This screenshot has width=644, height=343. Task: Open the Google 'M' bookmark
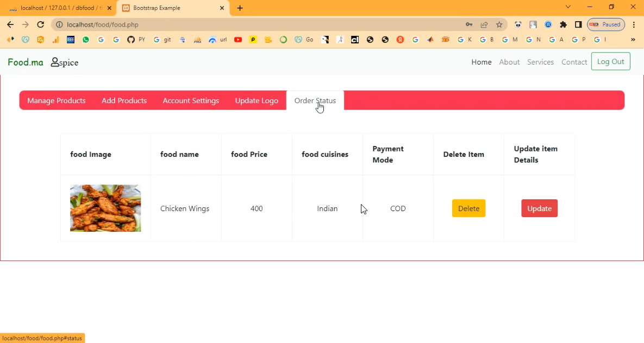[510, 40]
